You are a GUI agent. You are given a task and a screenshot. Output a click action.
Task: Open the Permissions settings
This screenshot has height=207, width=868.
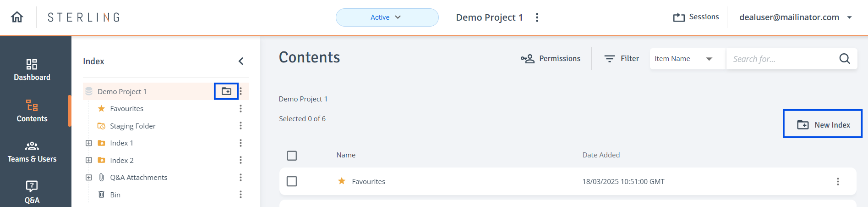551,59
